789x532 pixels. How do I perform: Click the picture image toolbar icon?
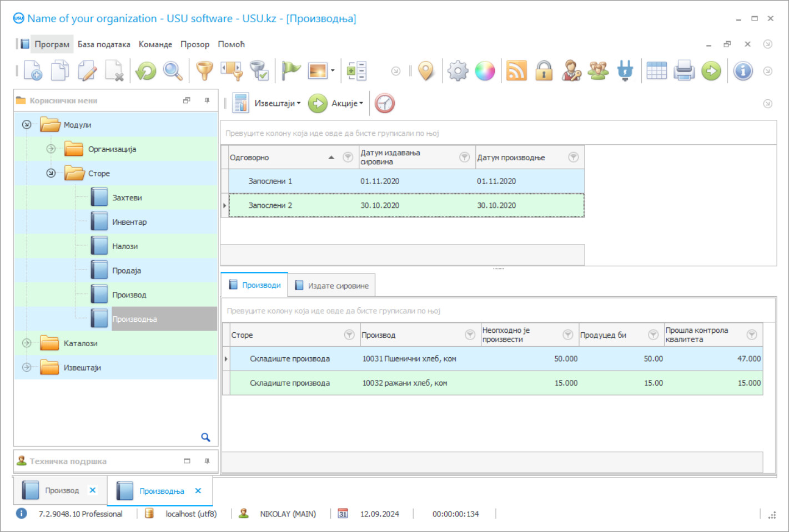click(x=318, y=70)
